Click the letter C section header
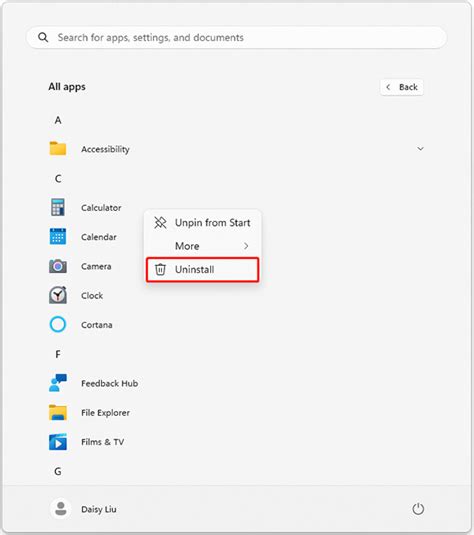Image resolution: width=474 pixels, height=535 pixels. click(58, 178)
